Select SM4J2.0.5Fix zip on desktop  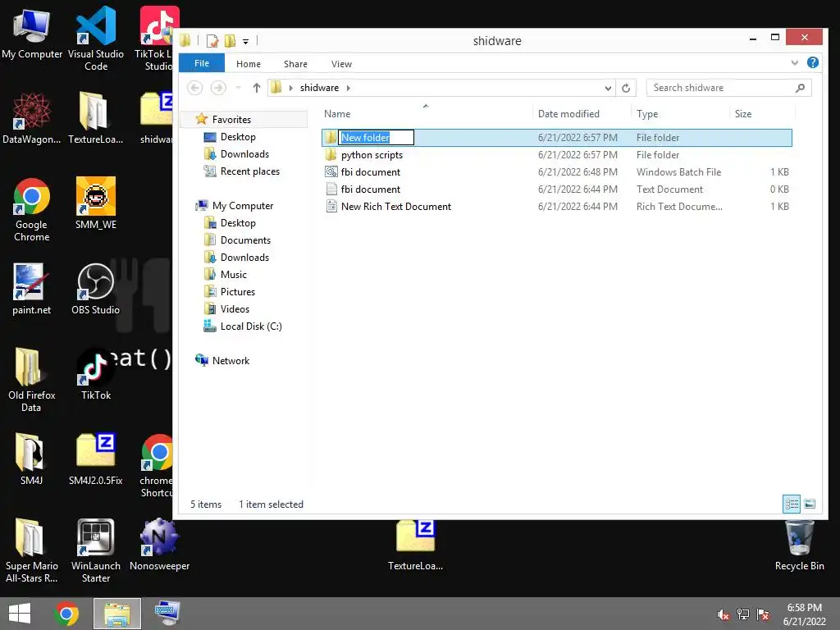click(96, 459)
